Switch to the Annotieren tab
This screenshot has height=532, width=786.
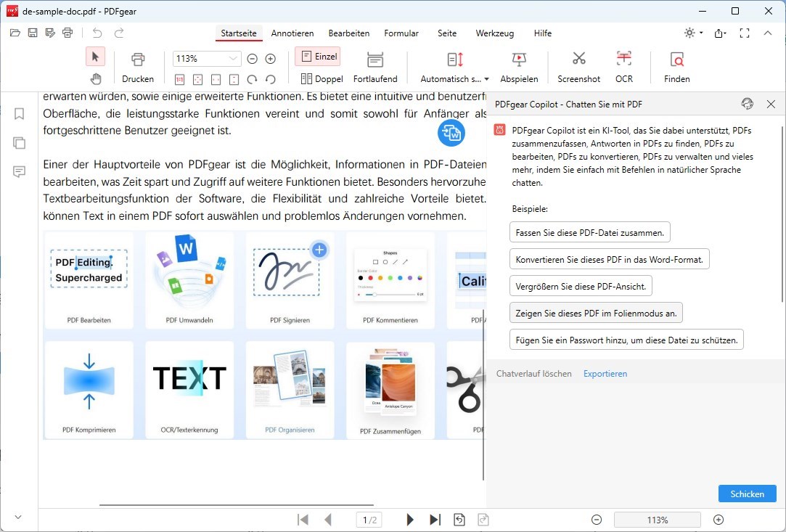pos(292,33)
